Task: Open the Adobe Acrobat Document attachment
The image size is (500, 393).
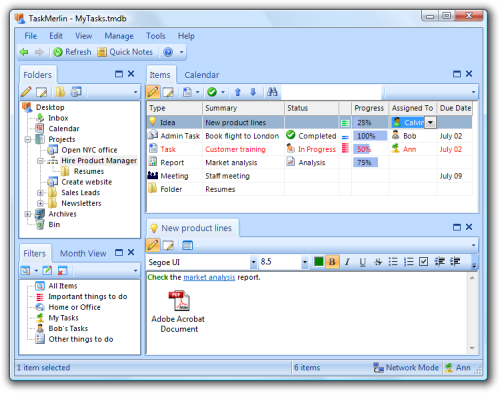Action: tap(179, 312)
